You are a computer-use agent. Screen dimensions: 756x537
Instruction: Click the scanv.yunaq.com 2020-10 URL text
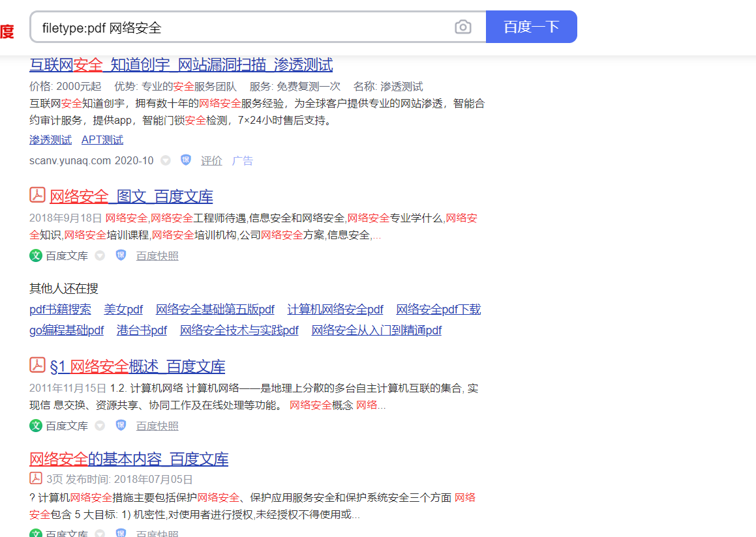[x=91, y=160]
